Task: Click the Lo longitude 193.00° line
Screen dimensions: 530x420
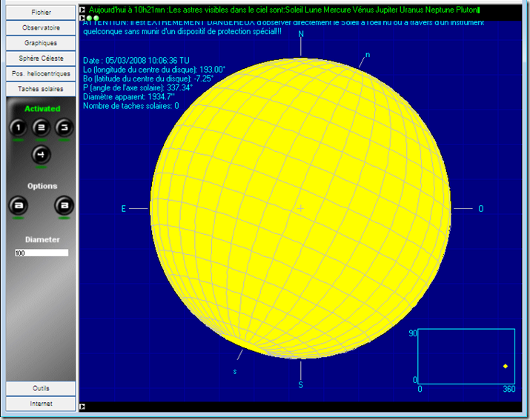Action: click(154, 70)
